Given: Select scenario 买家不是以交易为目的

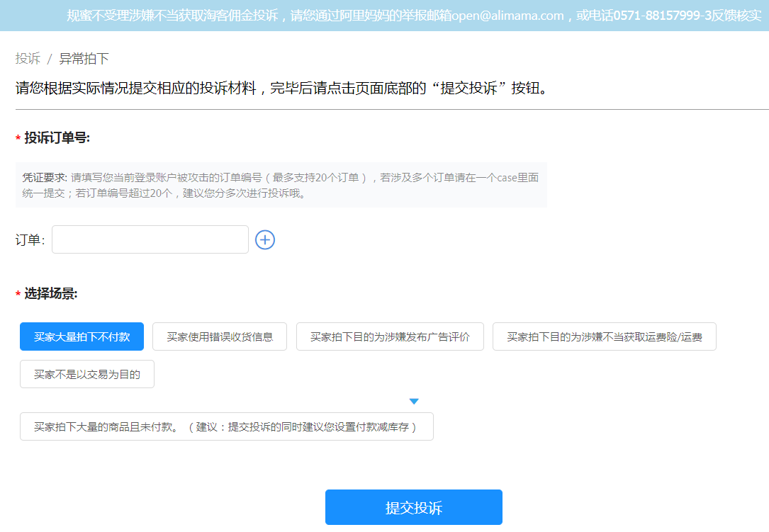Looking at the screenshot, I should 87,374.
